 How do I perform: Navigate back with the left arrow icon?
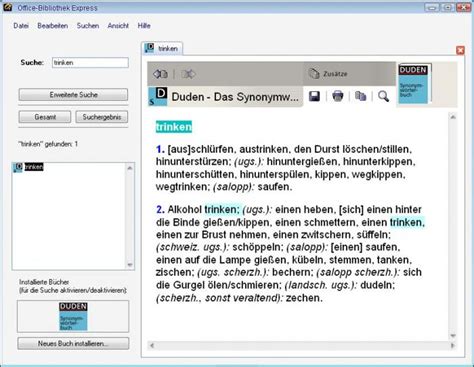[160, 74]
